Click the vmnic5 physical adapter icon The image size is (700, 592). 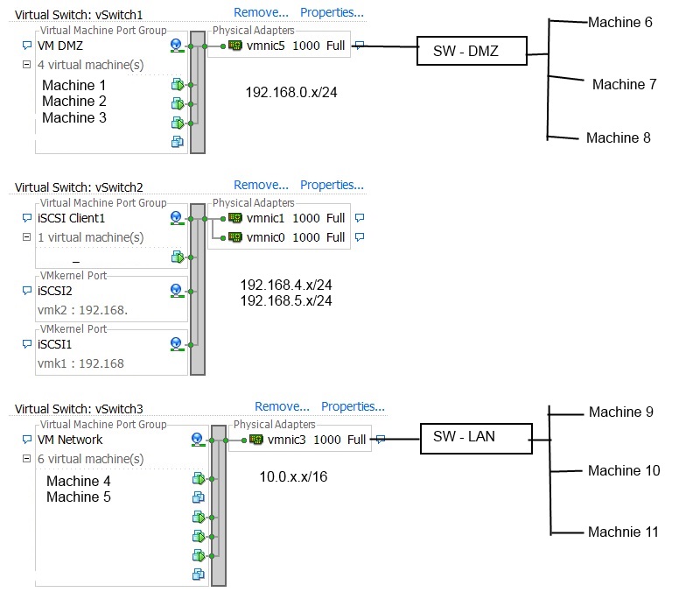(237, 45)
